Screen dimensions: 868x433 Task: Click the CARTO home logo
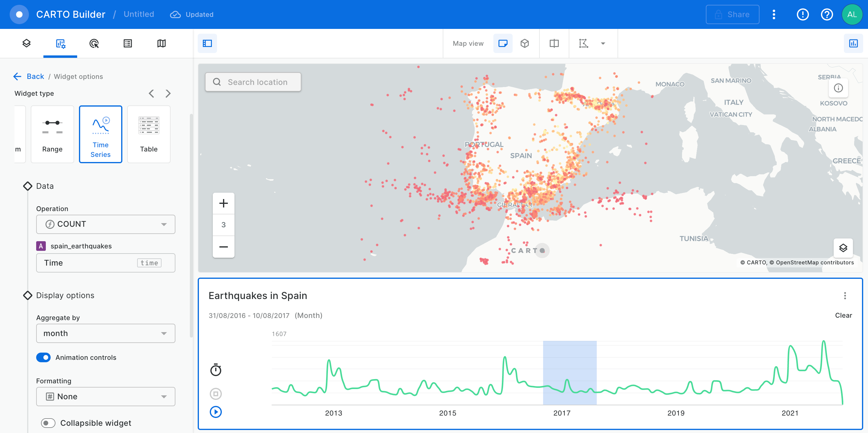(x=19, y=14)
